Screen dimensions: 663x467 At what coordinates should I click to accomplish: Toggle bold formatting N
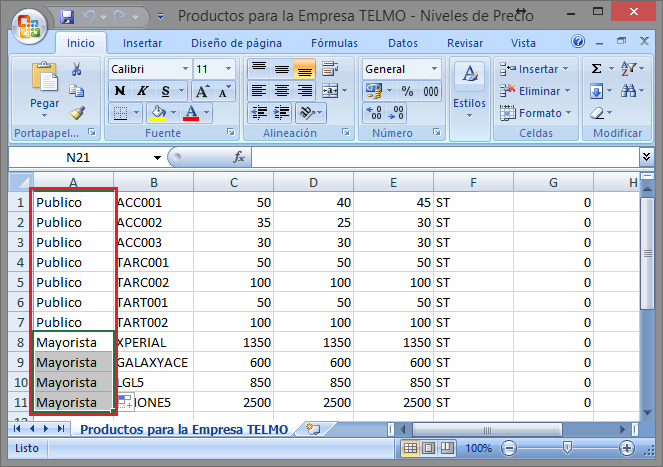(x=120, y=91)
